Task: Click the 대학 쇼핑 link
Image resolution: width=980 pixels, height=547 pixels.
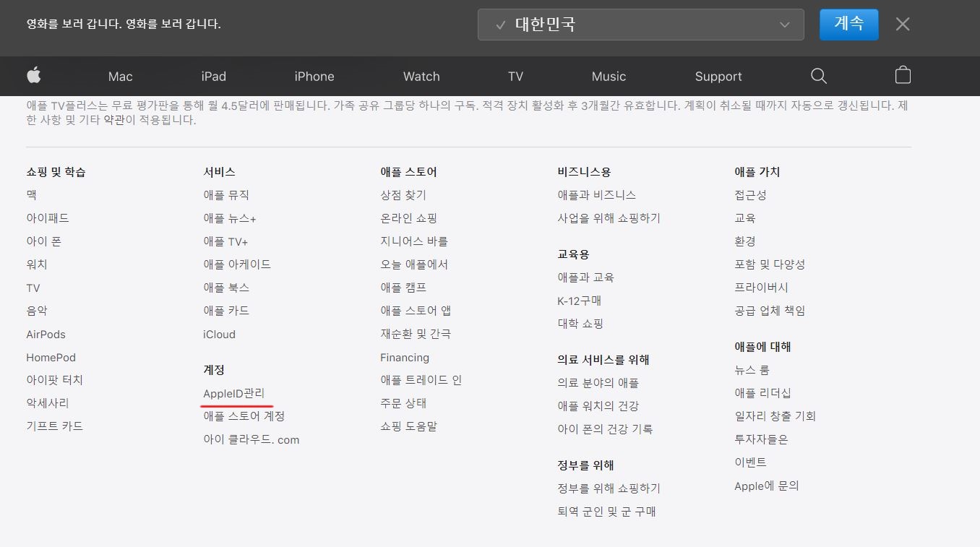Action: pos(580,324)
